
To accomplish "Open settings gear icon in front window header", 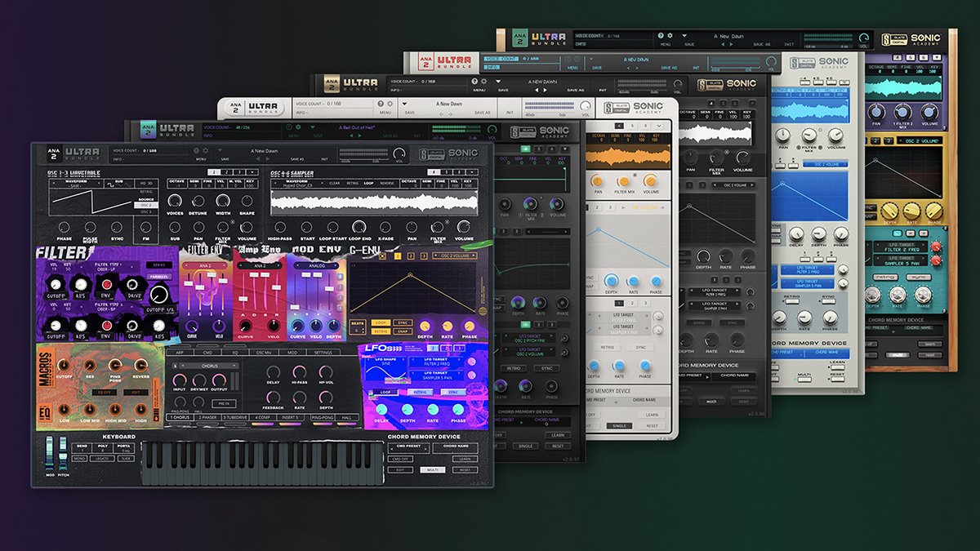I will tap(206, 151).
